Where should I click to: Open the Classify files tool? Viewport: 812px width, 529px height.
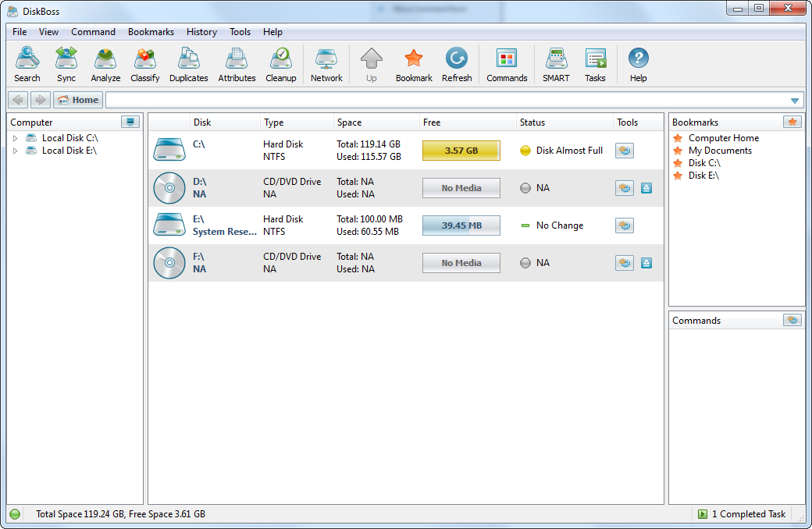pyautogui.click(x=145, y=64)
